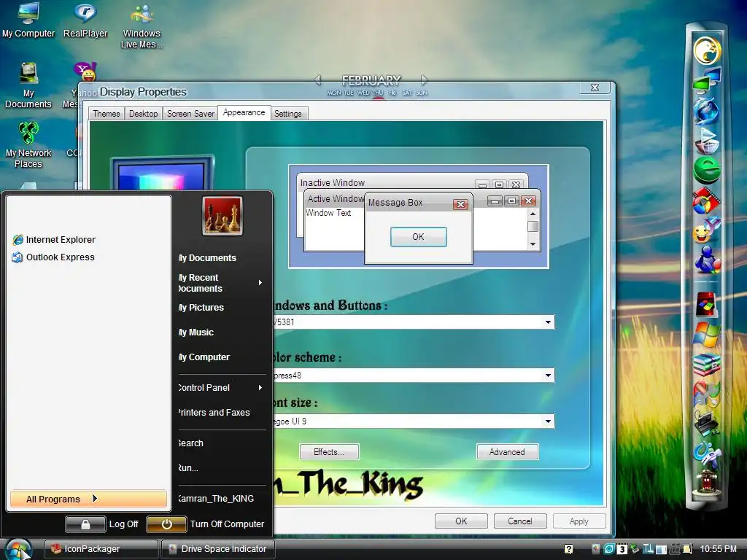
Task: Open Outlook Express from Start menu
Action: click(x=53, y=257)
